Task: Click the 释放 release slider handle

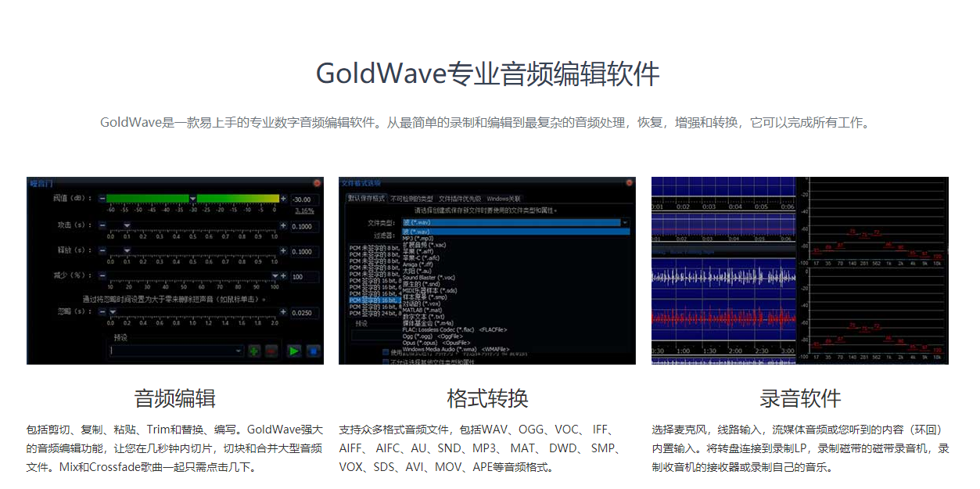Action: [127, 250]
